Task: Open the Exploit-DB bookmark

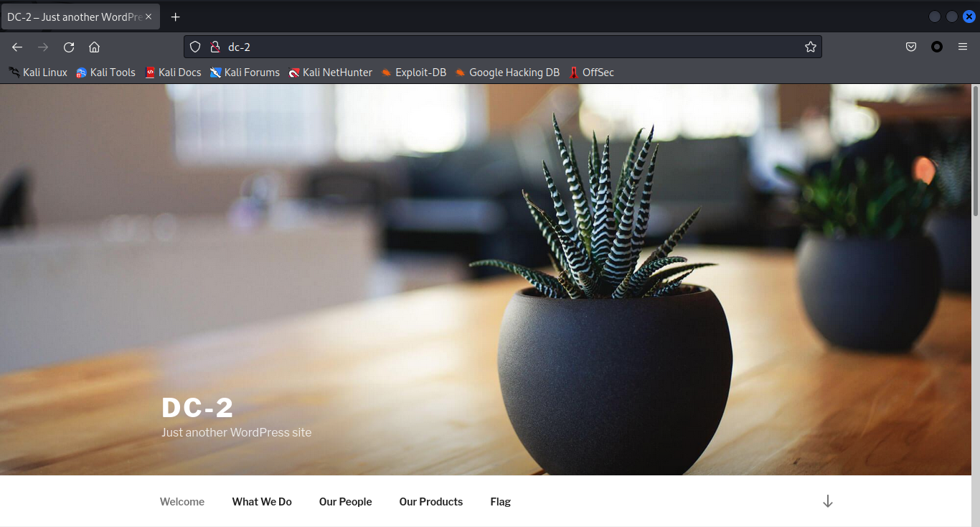Action: [x=413, y=73]
